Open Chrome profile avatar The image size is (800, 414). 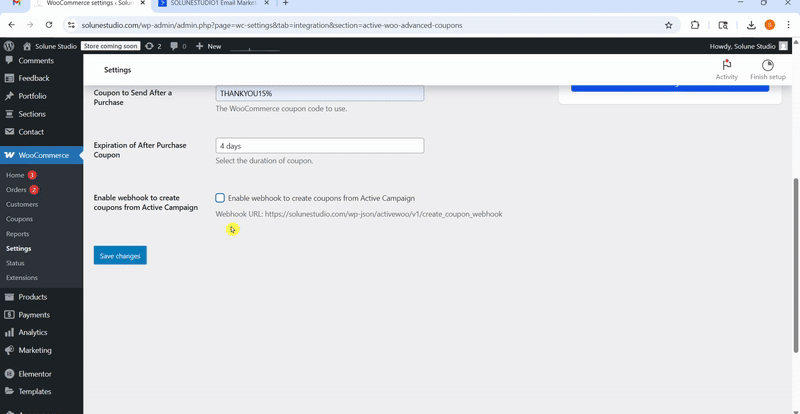click(770, 25)
